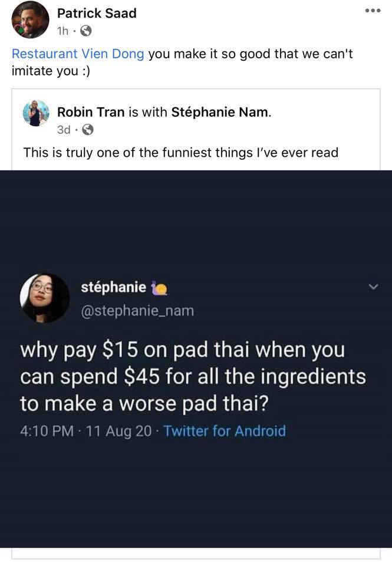The width and height of the screenshot is (392, 566).
Task: Click the @stephanie_nam Twitter handle
Action: (137, 311)
